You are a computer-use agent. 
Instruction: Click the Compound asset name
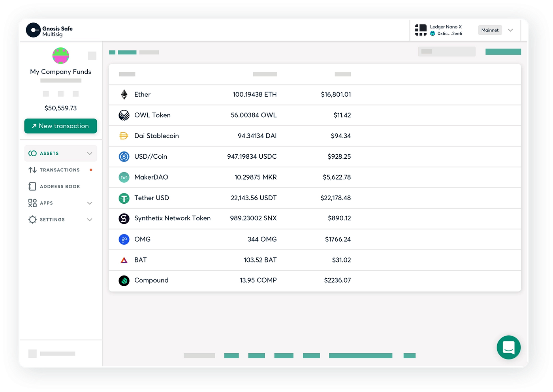tap(151, 280)
